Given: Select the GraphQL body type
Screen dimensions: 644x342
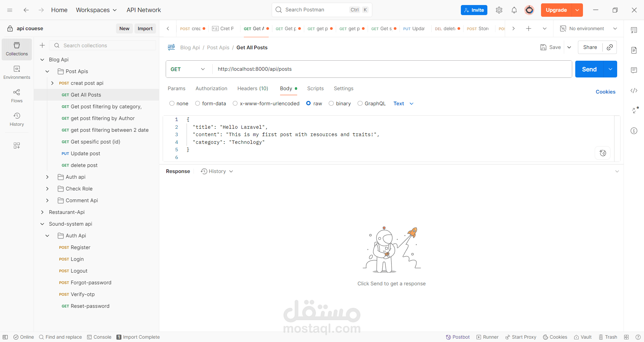Looking at the screenshot, I should pyautogui.click(x=360, y=103).
